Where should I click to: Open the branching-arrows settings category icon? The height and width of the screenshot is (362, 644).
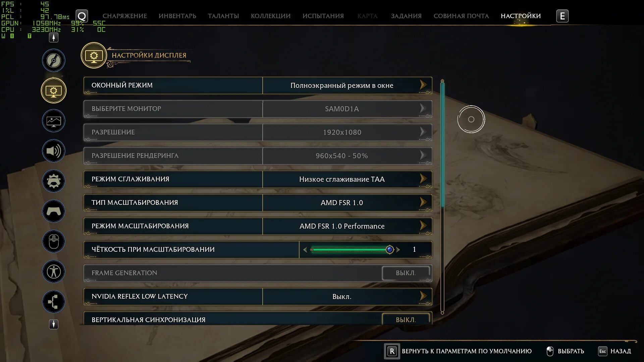[54, 302]
